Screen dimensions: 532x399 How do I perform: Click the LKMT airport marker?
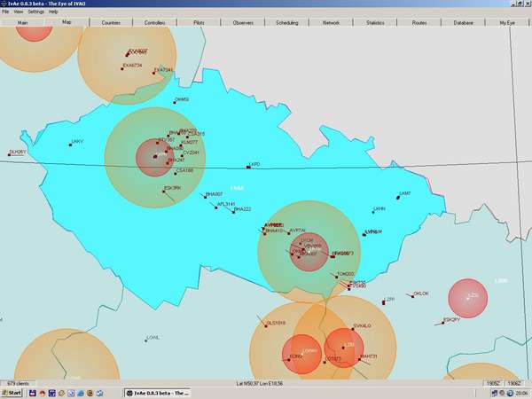398,198
